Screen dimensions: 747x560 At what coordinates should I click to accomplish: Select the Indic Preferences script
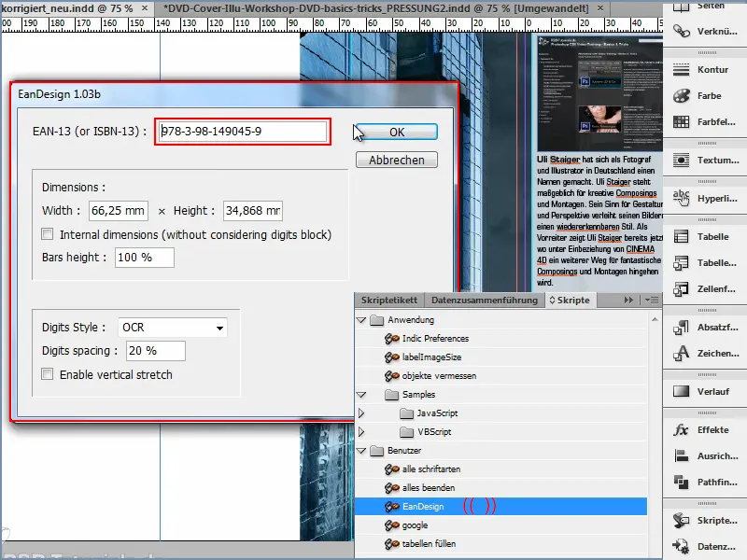tap(435, 339)
